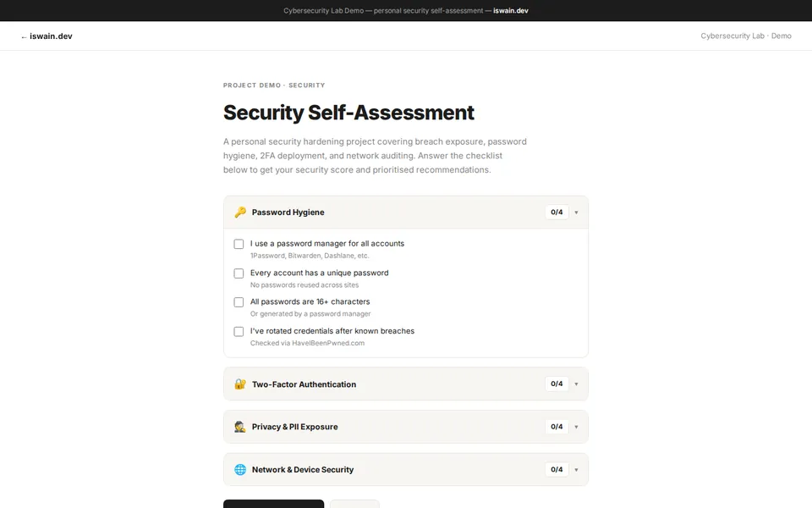Viewport: 812px width, 508px height.
Task: Expand Network & Device Security section arrow
Action: 576,470
